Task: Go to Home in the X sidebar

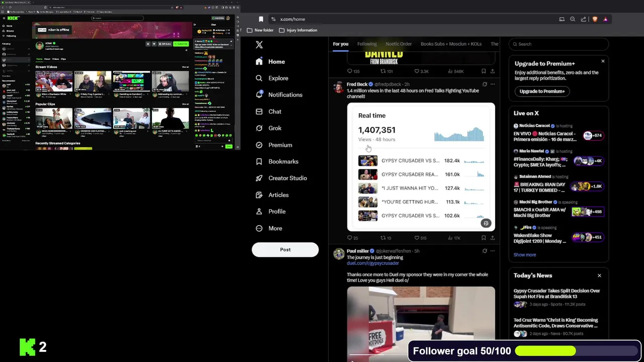Action: click(270, 62)
